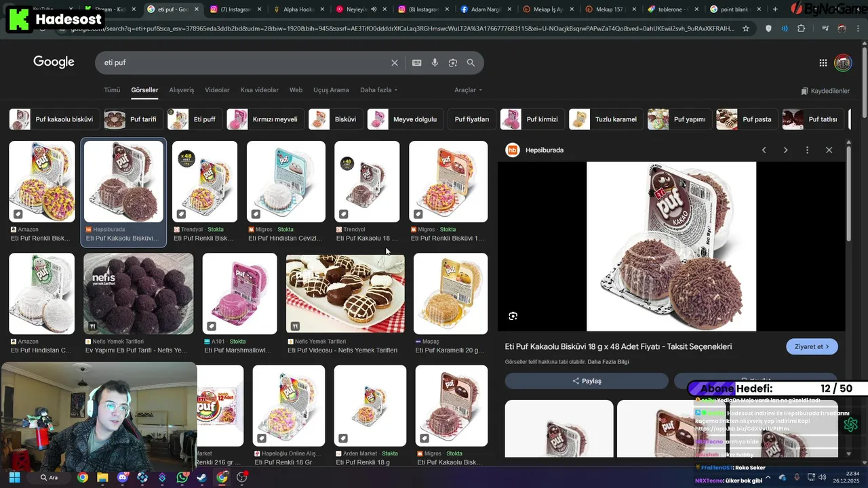Viewport: 868px width, 488px height.
Task: Open Discord from the taskbar
Action: pos(122,477)
